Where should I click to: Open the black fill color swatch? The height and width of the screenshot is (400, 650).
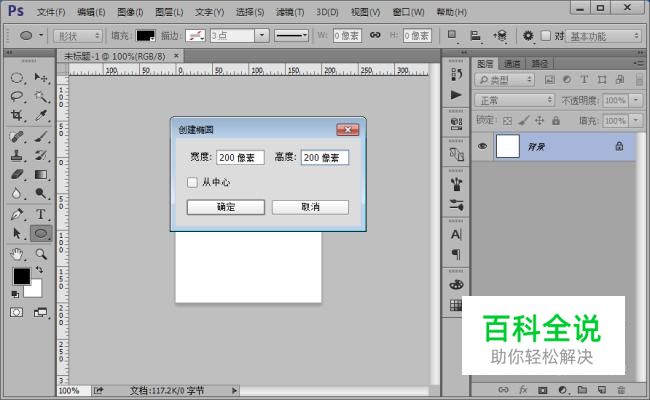(x=146, y=35)
